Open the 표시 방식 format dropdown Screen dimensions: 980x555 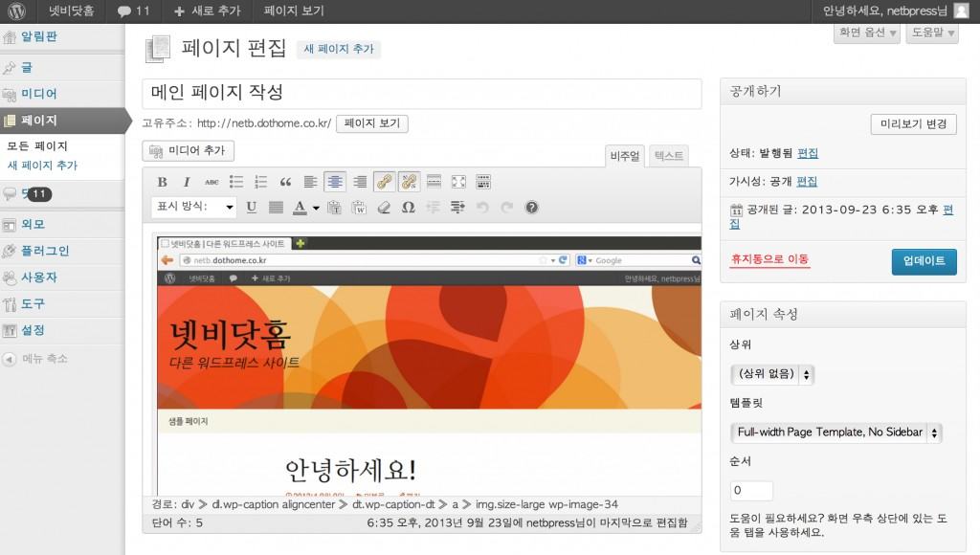[x=195, y=207]
